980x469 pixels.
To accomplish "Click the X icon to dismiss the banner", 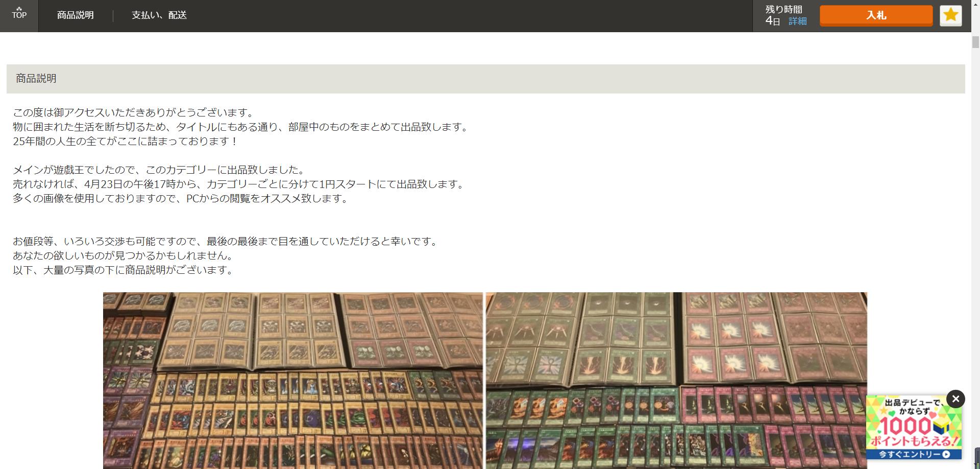I will click(956, 399).
